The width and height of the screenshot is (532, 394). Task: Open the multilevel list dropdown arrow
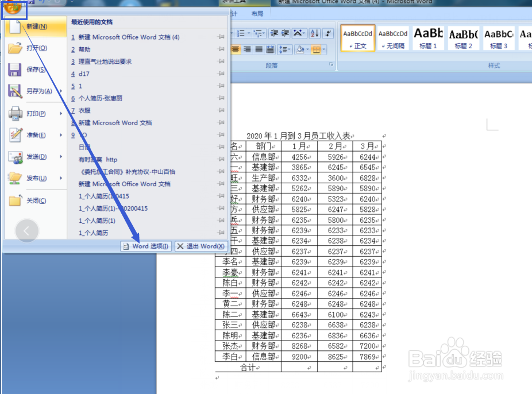264,33
